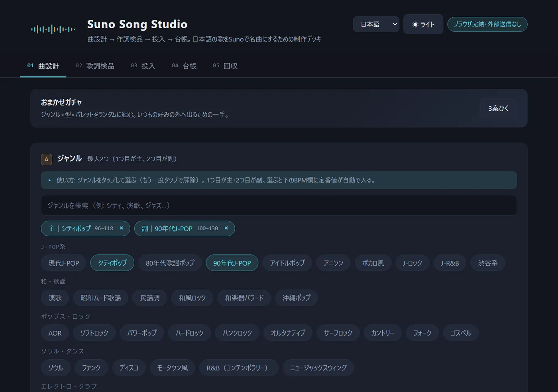This screenshot has width=558, height=392.
Task: Select the AOR genre chip
Action: 55,333
